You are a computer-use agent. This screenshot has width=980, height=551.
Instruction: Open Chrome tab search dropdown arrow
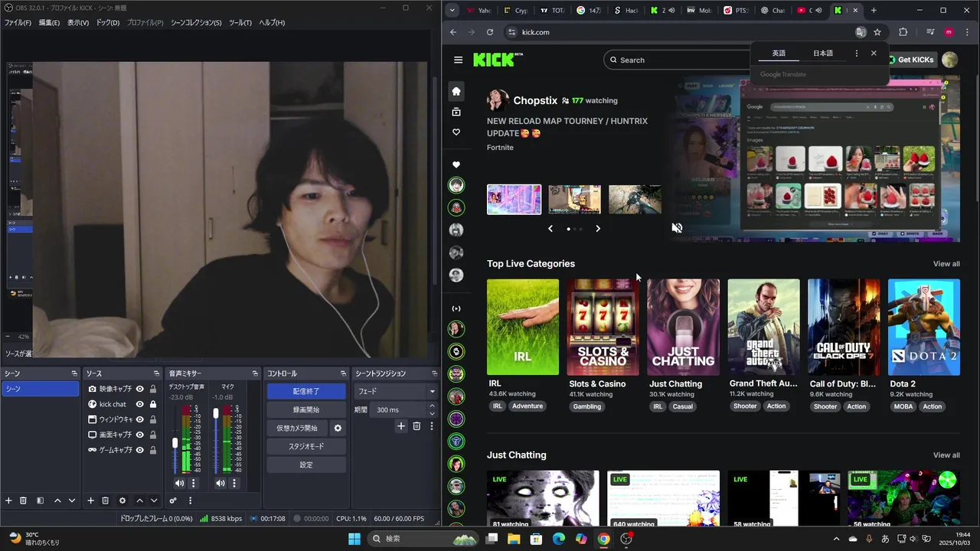pyautogui.click(x=452, y=10)
